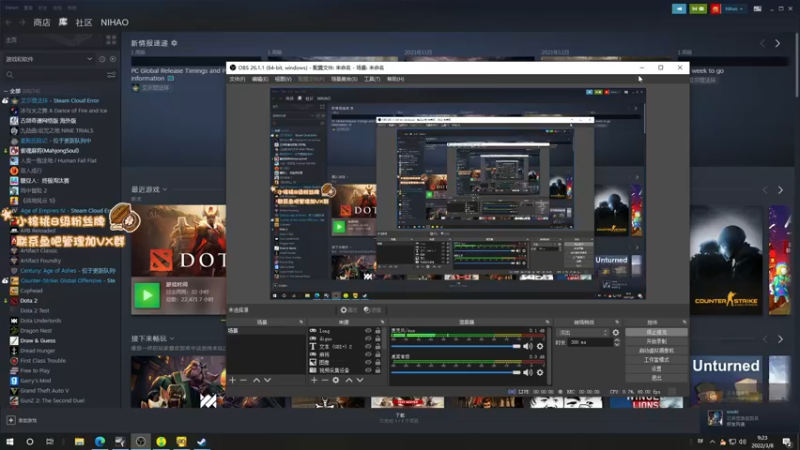The height and width of the screenshot is (450, 800).
Task: Open desktop audio channel settings gear
Action: click(x=540, y=372)
